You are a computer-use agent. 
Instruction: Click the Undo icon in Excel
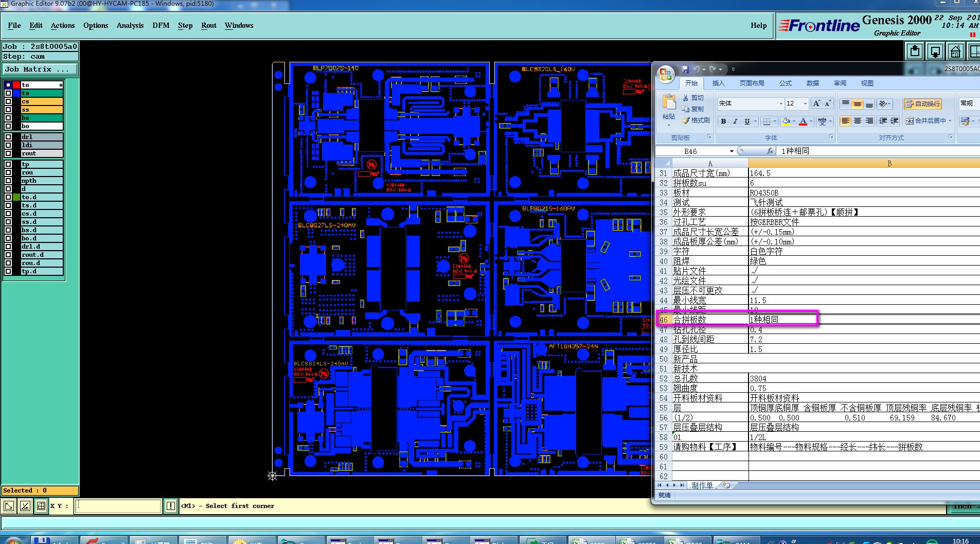coord(697,69)
